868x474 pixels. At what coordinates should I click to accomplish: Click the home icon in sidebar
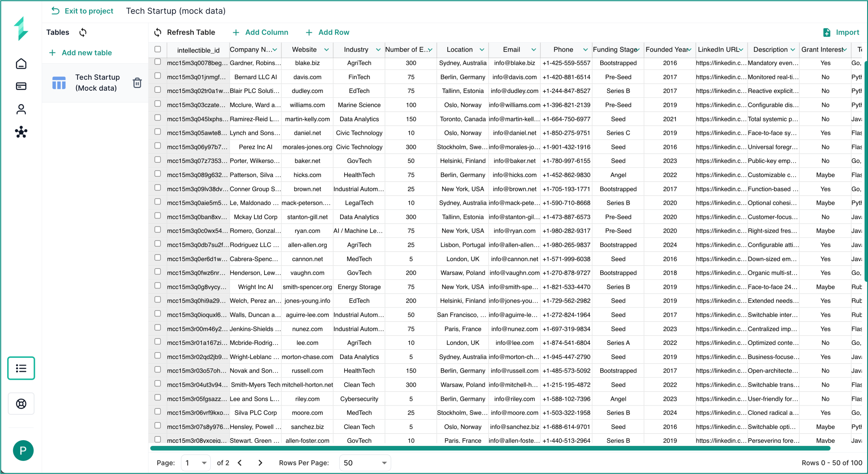(x=21, y=64)
